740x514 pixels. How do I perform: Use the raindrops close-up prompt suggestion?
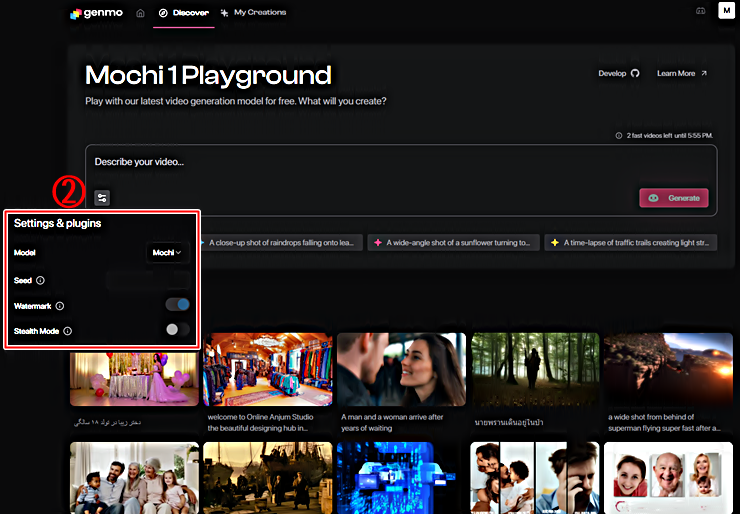280,243
